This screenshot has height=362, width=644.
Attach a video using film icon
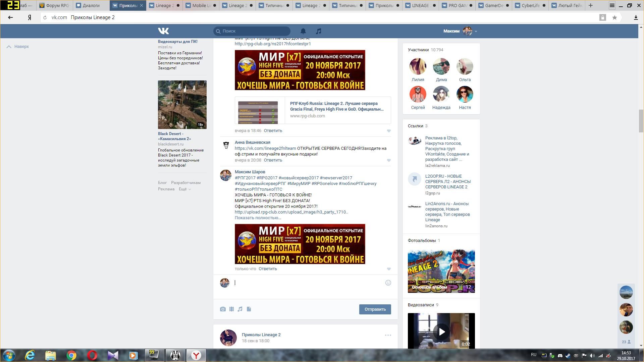click(x=231, y=309)
